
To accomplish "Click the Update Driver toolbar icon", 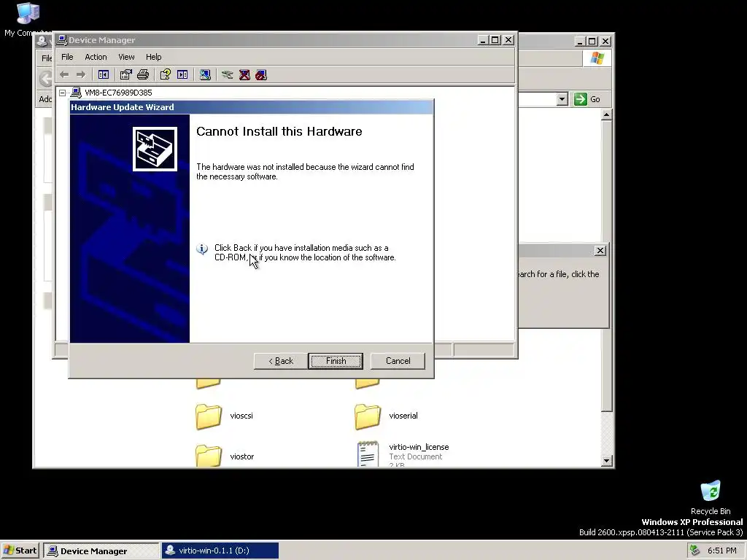I will pyautogui.click(x=228, y=75).
